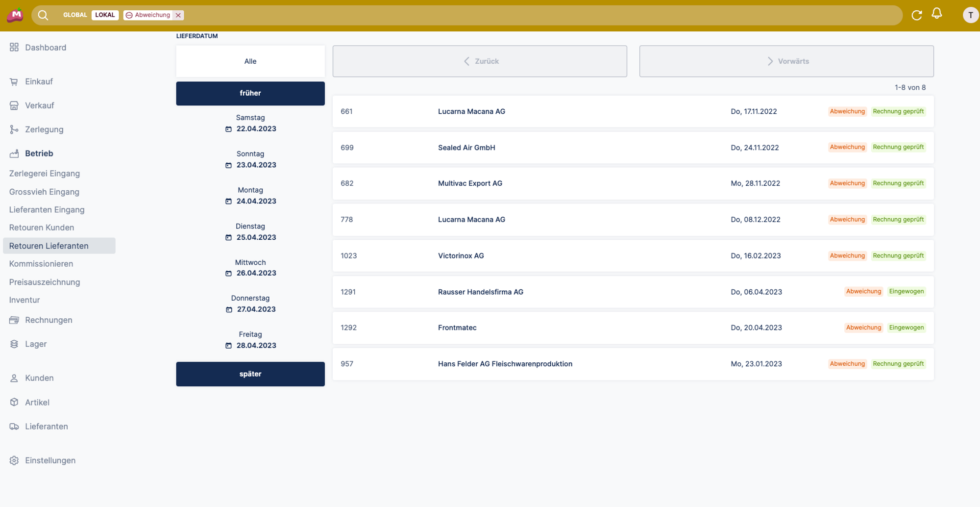Screen dimensions: 980x507
Task: Open the notifications bell
Action: tap(936, 14)
